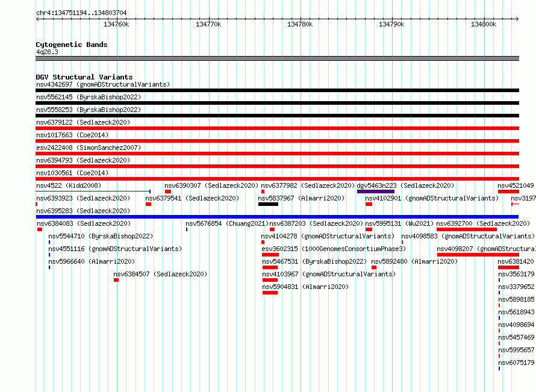Select the nsv4098694 variant label
Screen dimensions: 536x392
click(x=516, y=325)
